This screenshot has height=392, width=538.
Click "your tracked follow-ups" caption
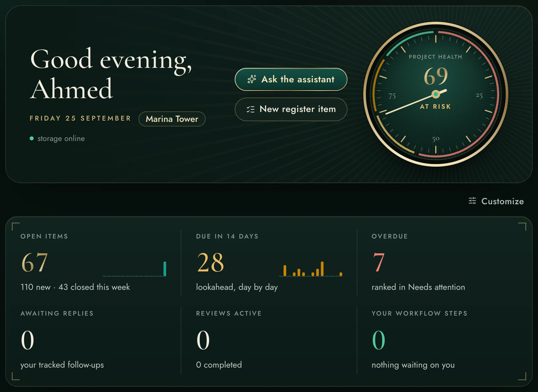pyautogui.click(x=62, y=365)
